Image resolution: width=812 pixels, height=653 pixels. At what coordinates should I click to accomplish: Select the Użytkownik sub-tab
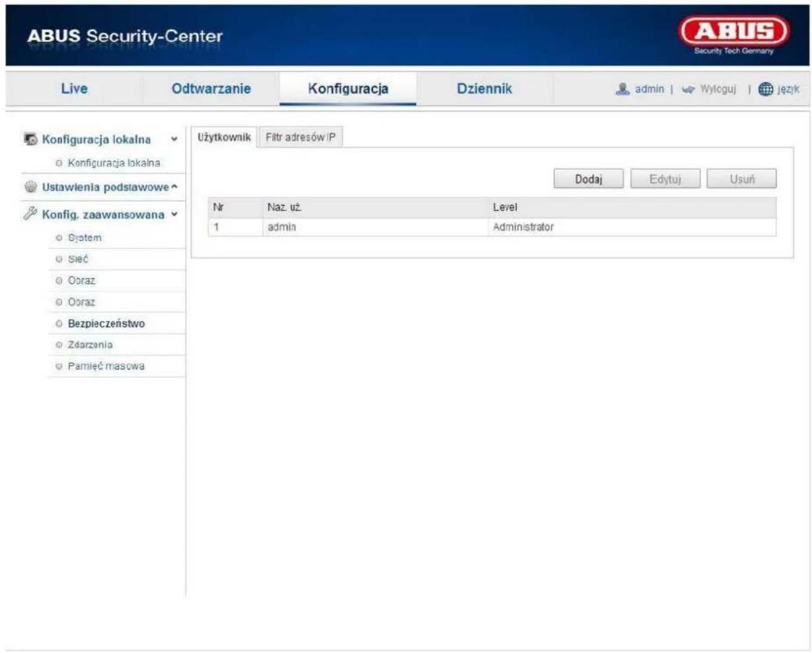coord(225,137)
